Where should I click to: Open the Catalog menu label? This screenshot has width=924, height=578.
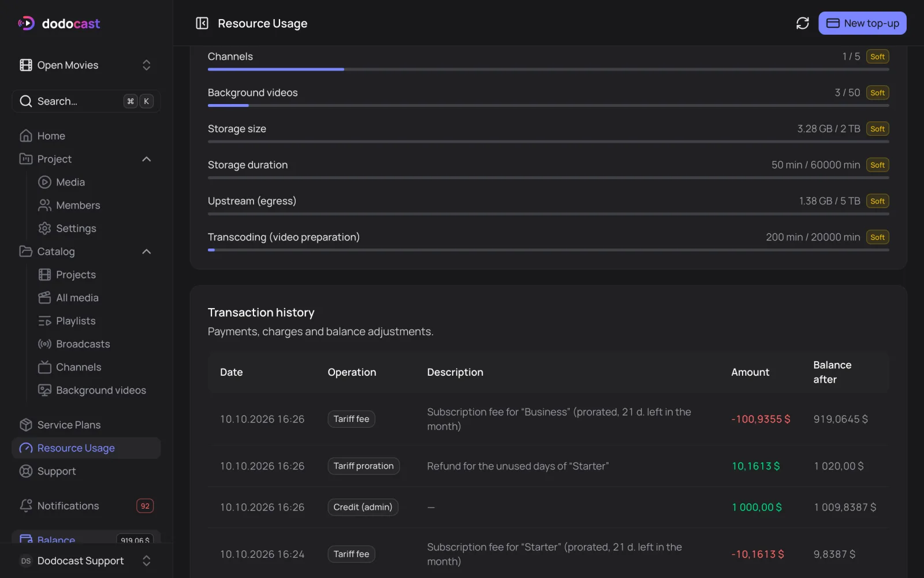[56, 251]
